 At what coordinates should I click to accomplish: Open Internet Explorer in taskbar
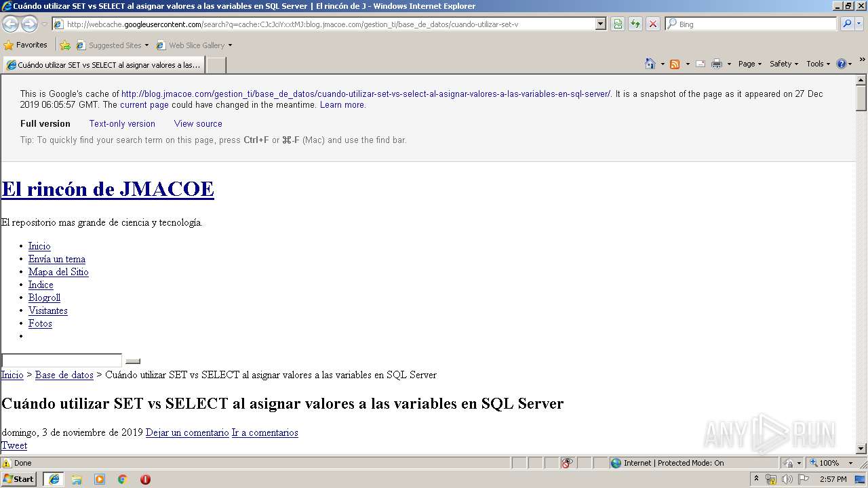[54, 479]
